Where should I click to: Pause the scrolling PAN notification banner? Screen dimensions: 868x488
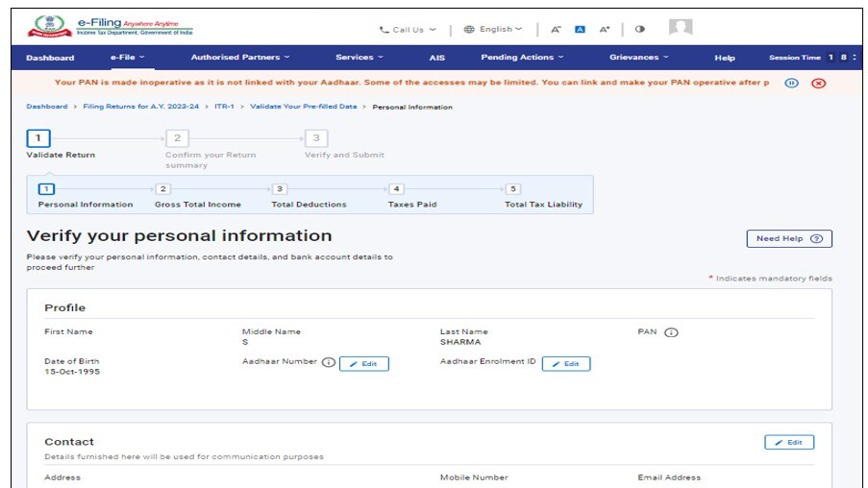click(791, 84)
